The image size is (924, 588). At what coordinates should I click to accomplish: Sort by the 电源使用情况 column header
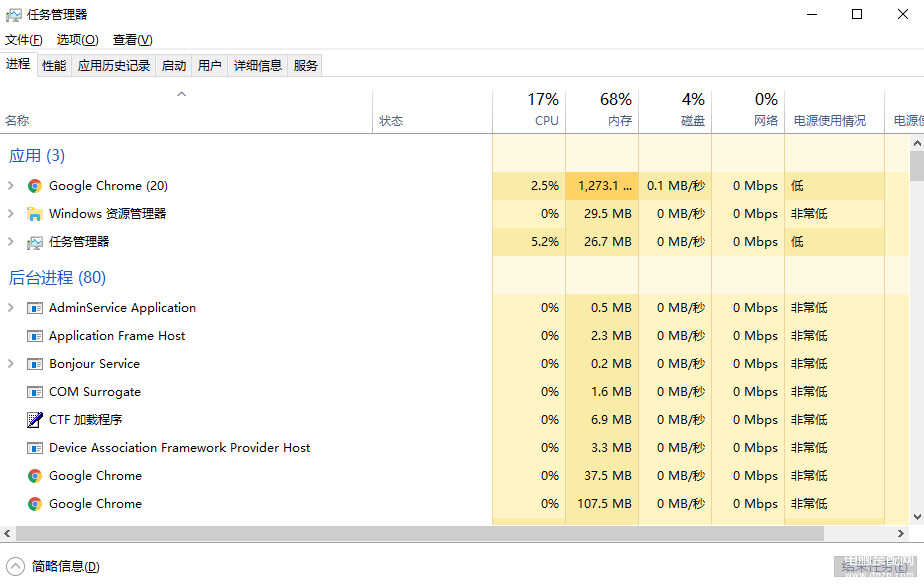(834, 111)
